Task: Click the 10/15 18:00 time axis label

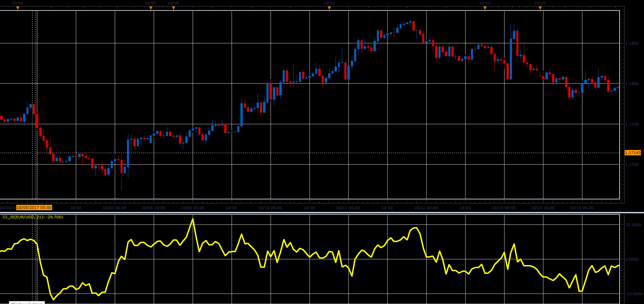Action: (543, 208)
